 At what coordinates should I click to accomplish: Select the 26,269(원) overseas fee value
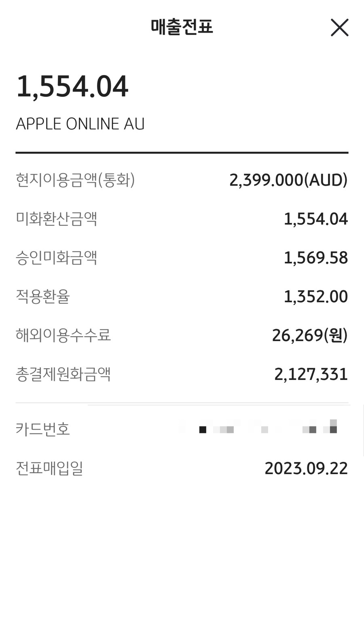coord(309,335)
